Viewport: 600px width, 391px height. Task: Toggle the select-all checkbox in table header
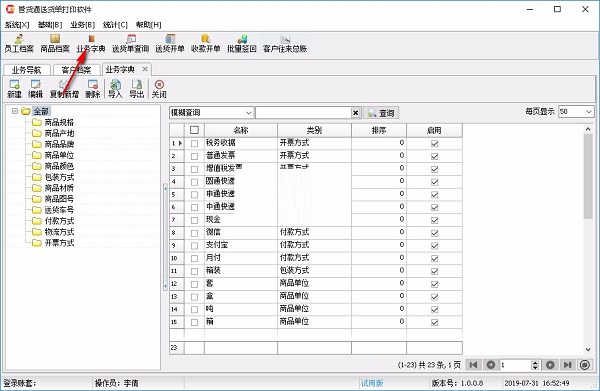coord(194,130)
